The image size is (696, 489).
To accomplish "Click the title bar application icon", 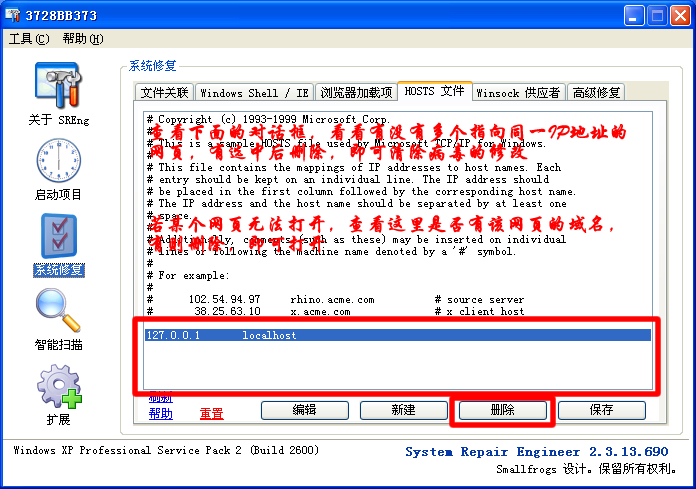I will pyautogui.click(x=13, y=15).
